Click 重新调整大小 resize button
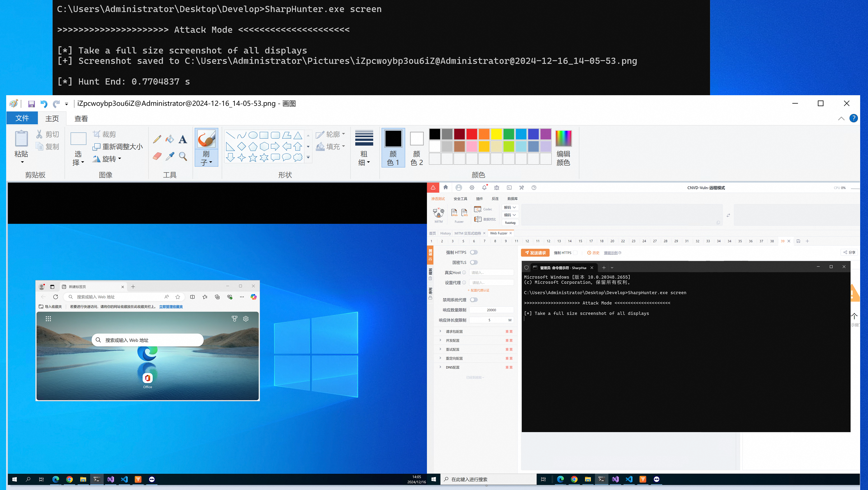Image resolution: width=868 pixels, height=490 pixels. tap(118, 147)
